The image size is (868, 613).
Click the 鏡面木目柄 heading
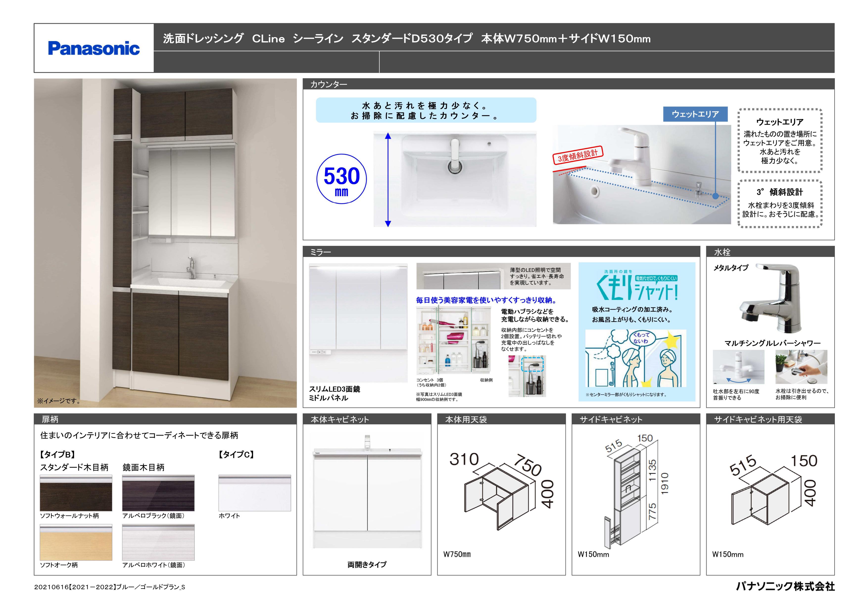[x=143, y=468]
